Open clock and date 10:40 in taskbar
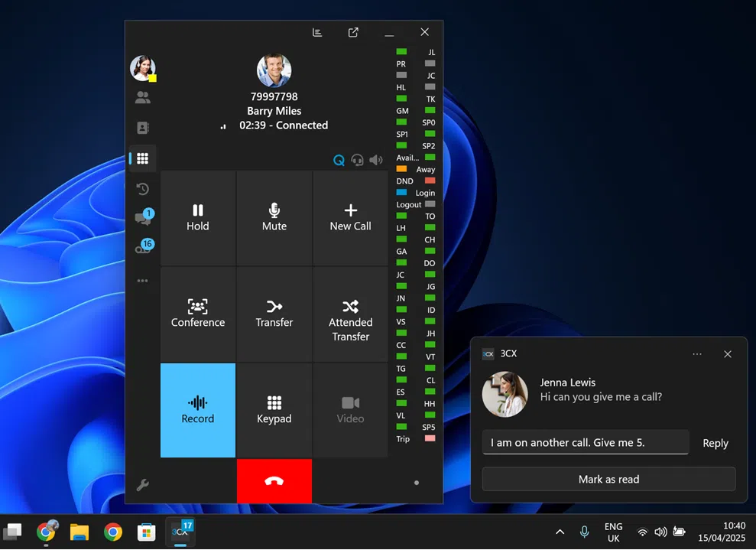 (722, 532)
